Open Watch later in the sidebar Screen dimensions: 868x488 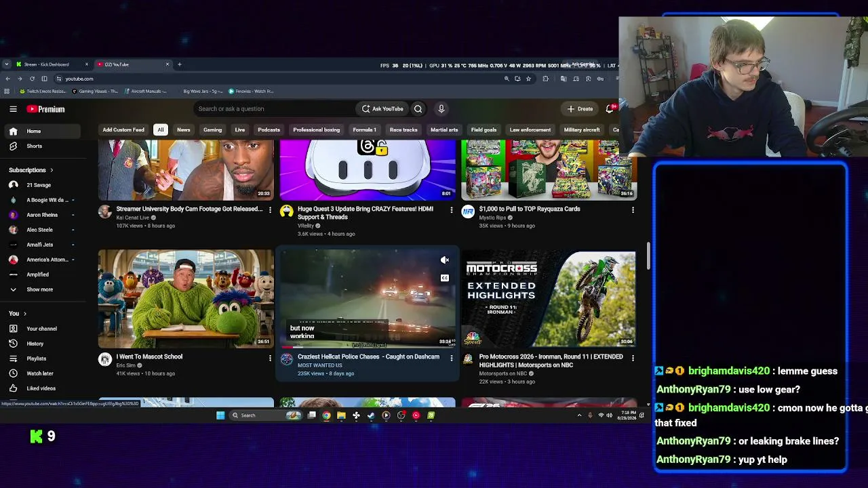[x=39, y=373]
